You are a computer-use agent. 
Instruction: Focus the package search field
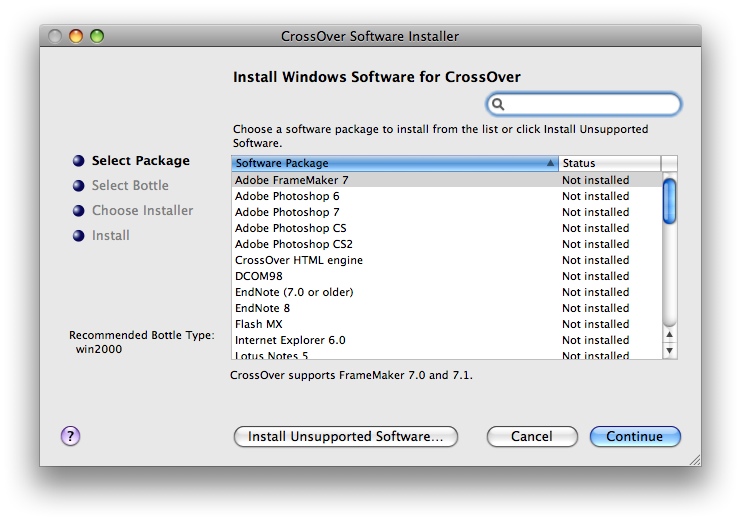(x=583, y=104)
